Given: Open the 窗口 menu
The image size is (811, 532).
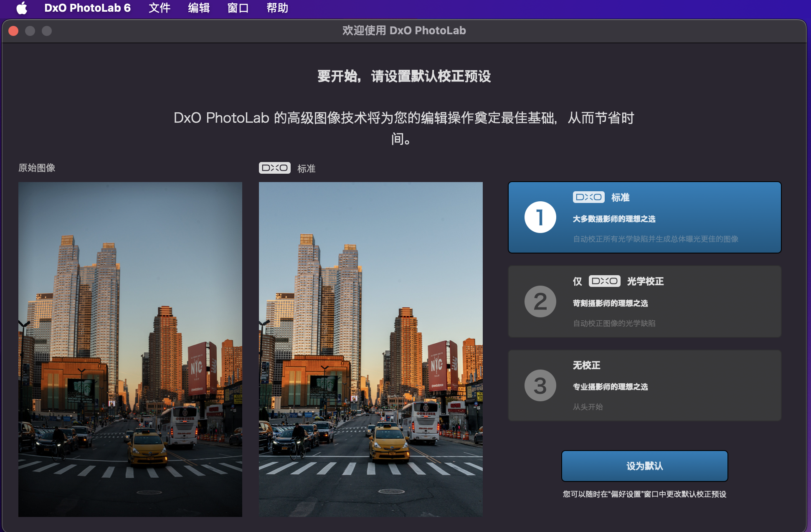Looking at the screenshot, I should tap(238, 8).
